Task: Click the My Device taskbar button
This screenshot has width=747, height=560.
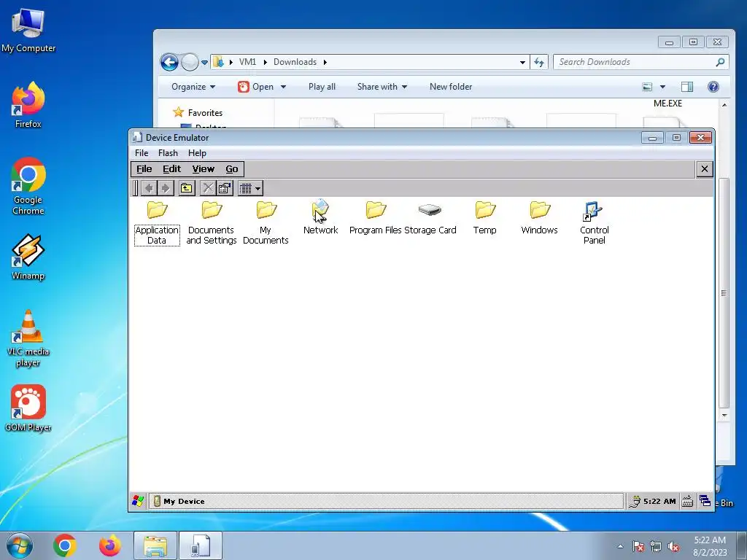Action: [386, 501]
